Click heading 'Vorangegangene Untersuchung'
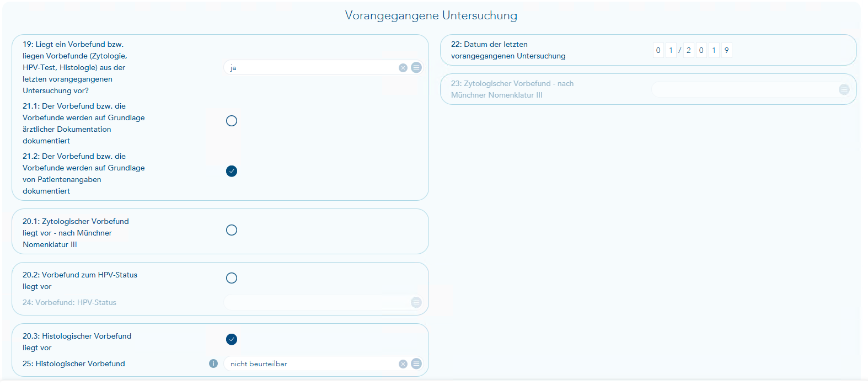This screenshot has width=868, height=385. point(431,15)
